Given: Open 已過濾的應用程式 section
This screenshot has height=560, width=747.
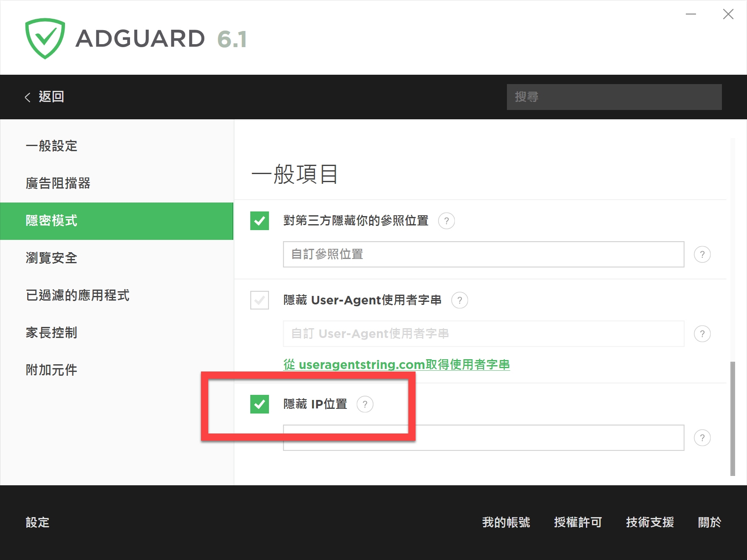Looking at the screenshot, I should pos(117,295).
